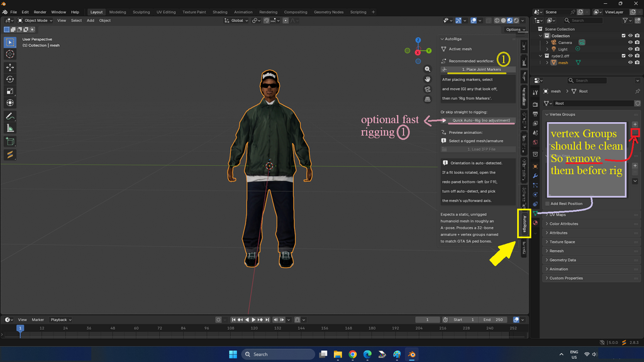
Task: Open Output properties tab icon
Action: (x=535, y=114)
